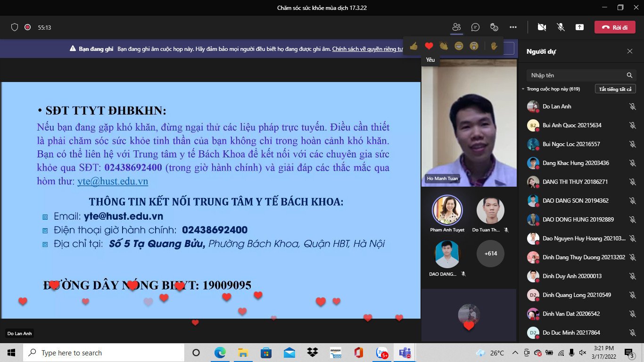Open the more actions ellipsis icon

coord(513,27)
